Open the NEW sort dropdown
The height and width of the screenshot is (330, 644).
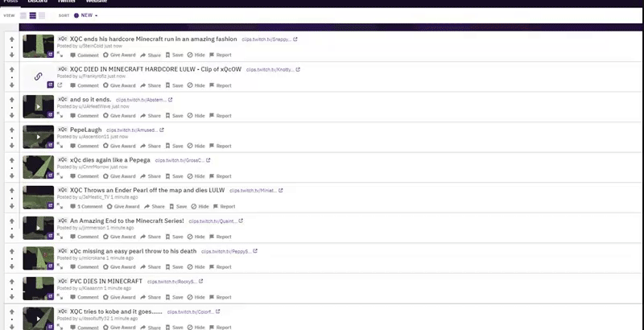click(86, 15)
